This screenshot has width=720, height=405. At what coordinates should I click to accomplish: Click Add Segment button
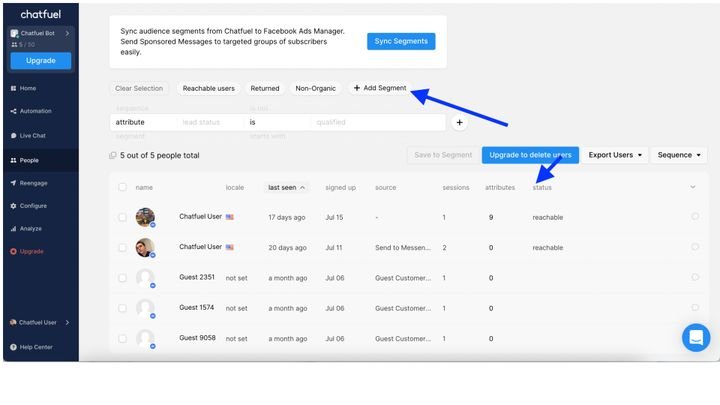tap(380, 88)
